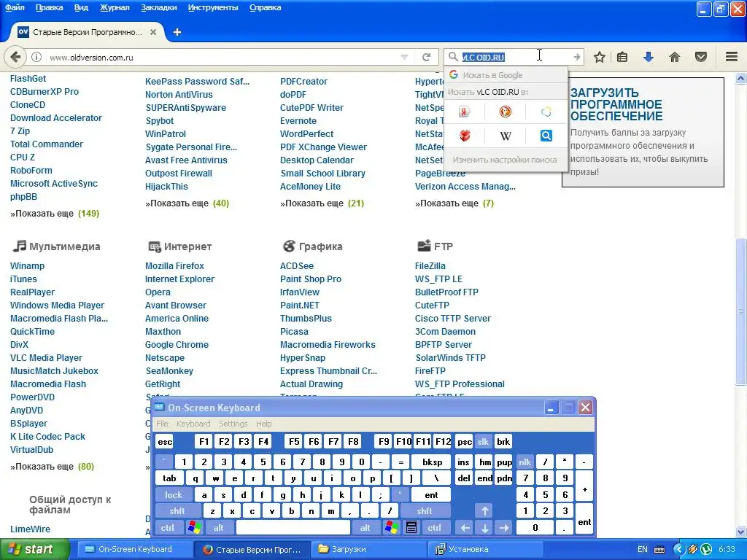Open the Paint Shop Pro link
This screenshot has width=747, height=560.
(x=311, y=279)
